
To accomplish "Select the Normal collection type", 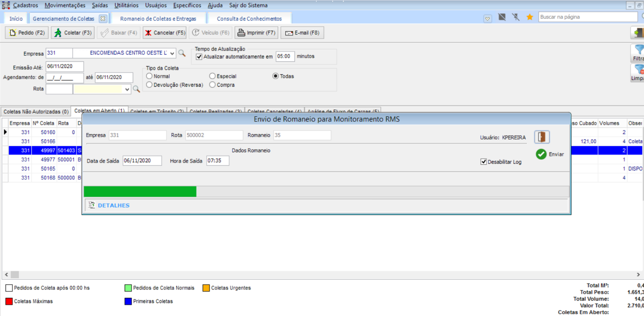I will (149, 76).
